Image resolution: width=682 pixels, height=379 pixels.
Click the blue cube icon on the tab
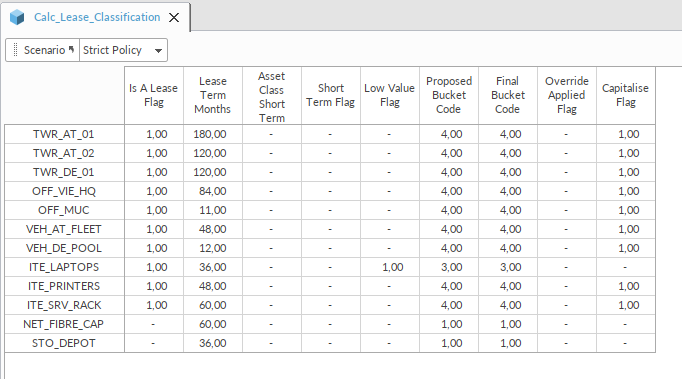(17, 17)
